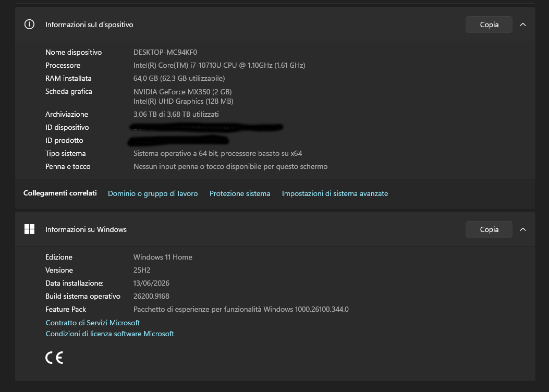Image resolution: width=549 pixels, height=392 pixels.
Task: Select the installation date 13/06/2026
Action: pyautogui.click(x=151, y=283)
